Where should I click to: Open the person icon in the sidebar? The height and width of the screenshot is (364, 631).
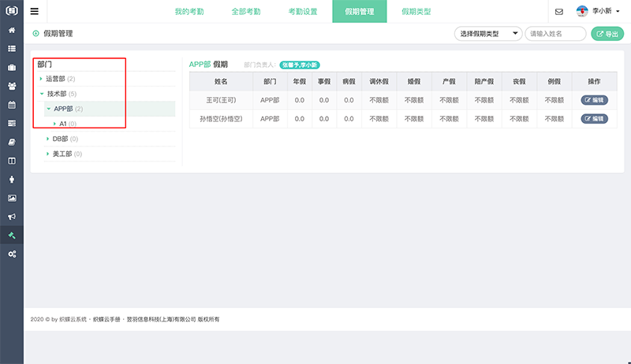12,179
